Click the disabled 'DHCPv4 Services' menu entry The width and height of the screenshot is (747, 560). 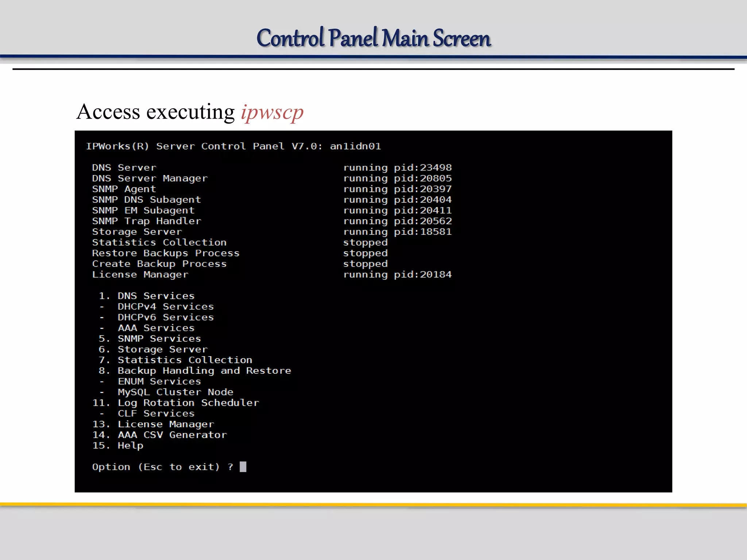156,307
